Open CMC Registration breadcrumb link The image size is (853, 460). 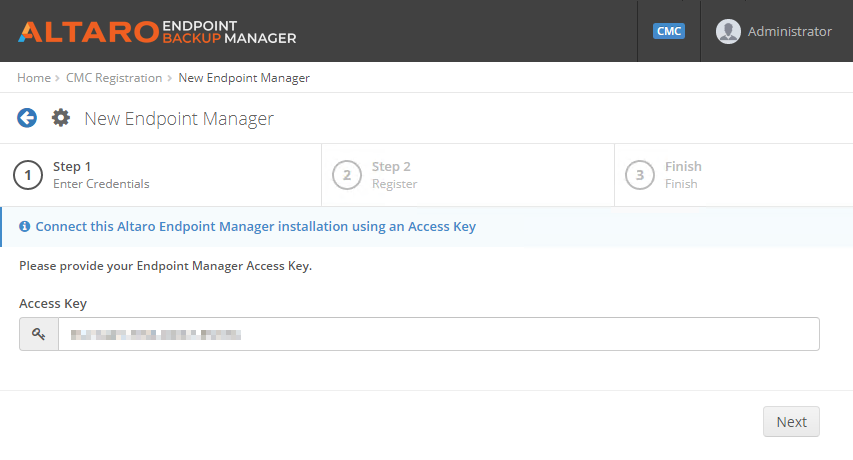click(x=114, y=78)
